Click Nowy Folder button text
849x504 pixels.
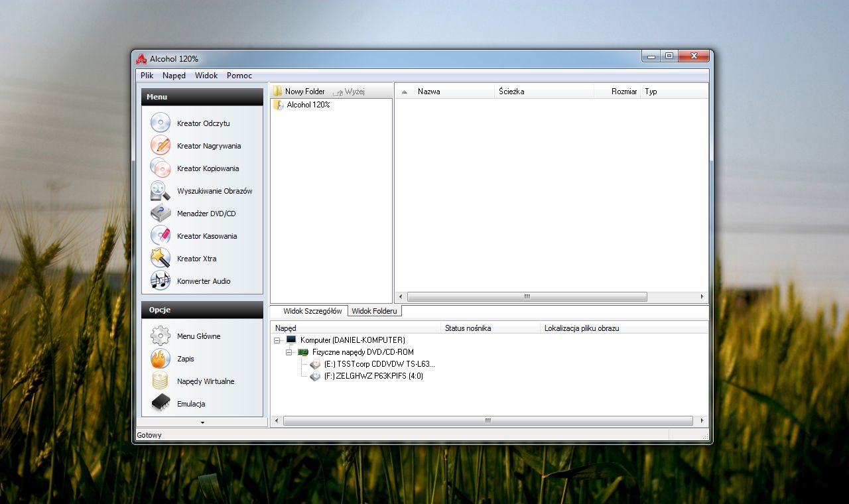click(305, 92)
